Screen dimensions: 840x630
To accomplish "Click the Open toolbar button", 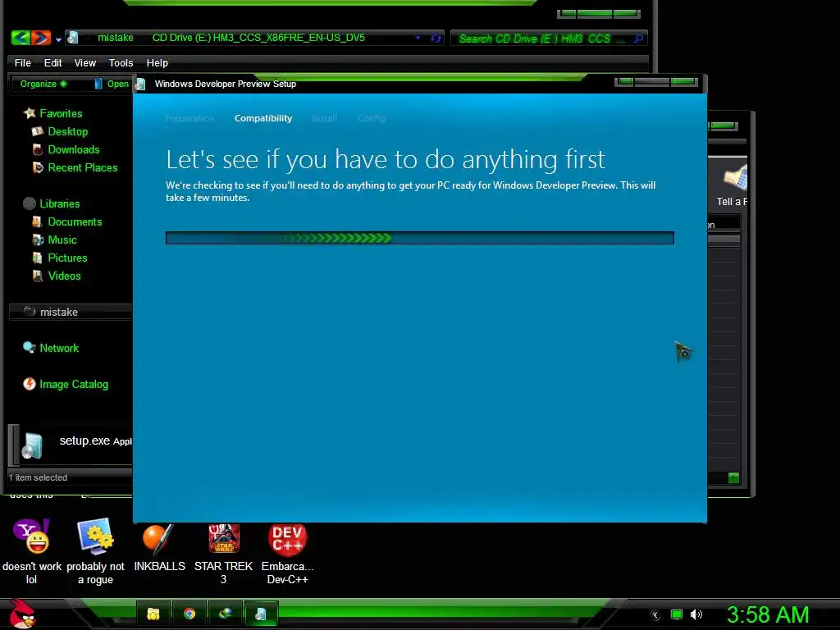I will coord(112,84).
